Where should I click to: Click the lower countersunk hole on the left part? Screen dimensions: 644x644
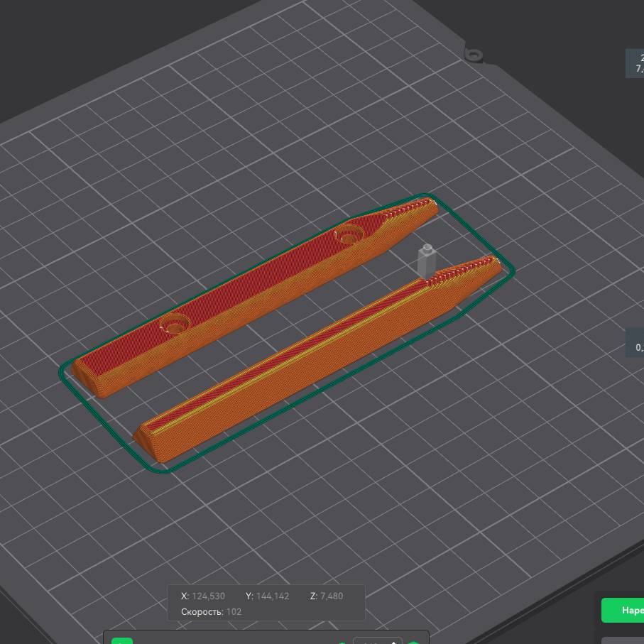[175, 324]
